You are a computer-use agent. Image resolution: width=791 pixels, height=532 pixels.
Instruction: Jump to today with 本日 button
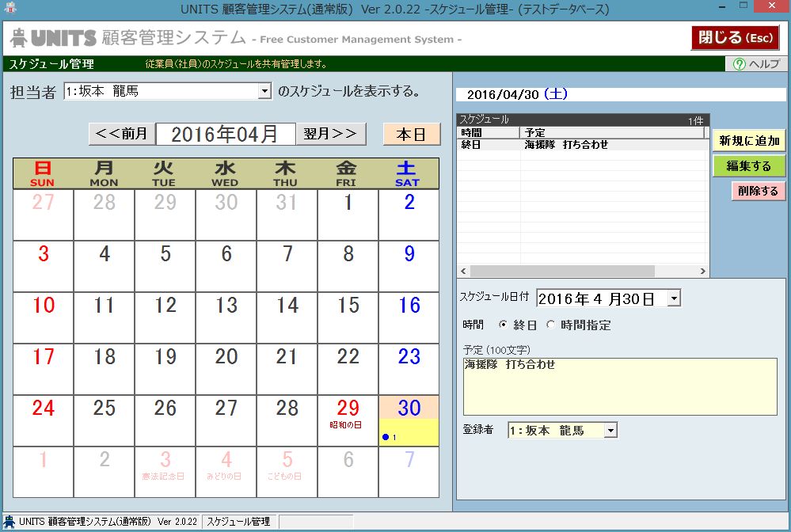411,134
